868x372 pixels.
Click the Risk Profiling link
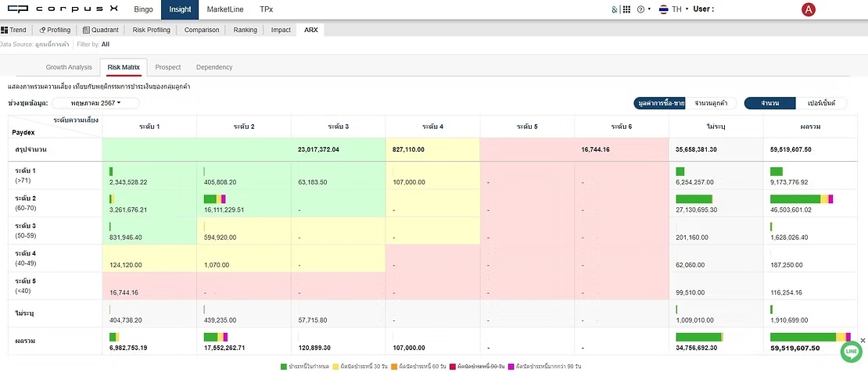point(151,30)
